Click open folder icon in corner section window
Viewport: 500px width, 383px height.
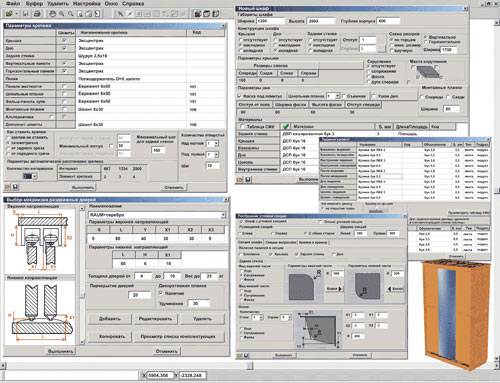pos(239,356)
